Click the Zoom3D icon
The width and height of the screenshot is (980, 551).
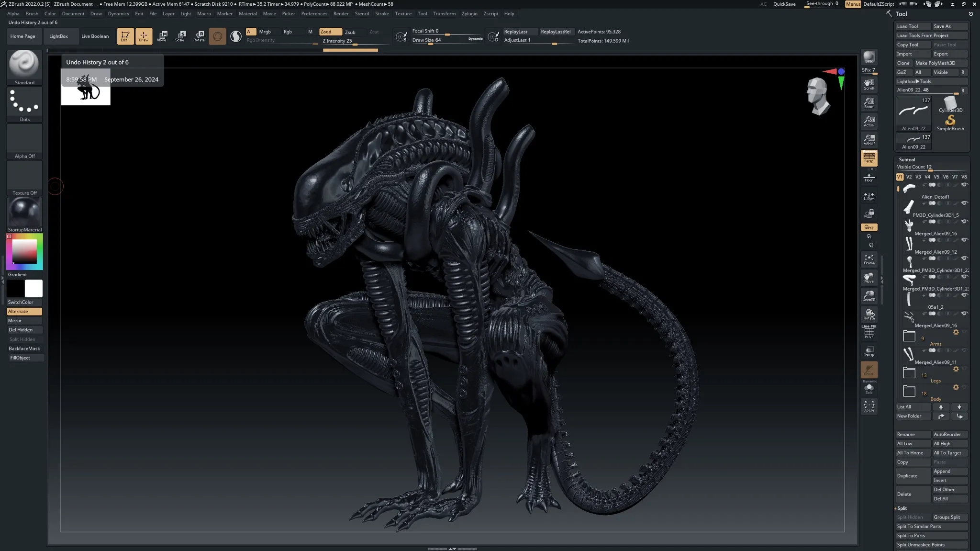[x=869, y=296]
